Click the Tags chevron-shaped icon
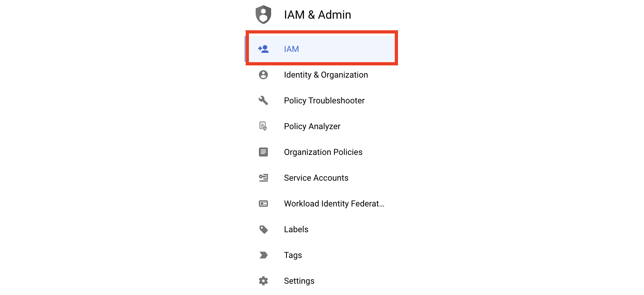 (x=263, y=255)
